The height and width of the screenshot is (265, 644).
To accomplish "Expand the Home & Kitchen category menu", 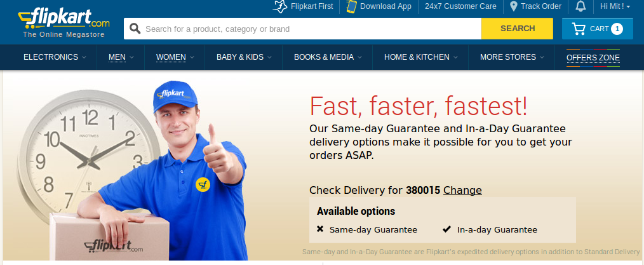I will pyautogui.click(x=420, y=57).
